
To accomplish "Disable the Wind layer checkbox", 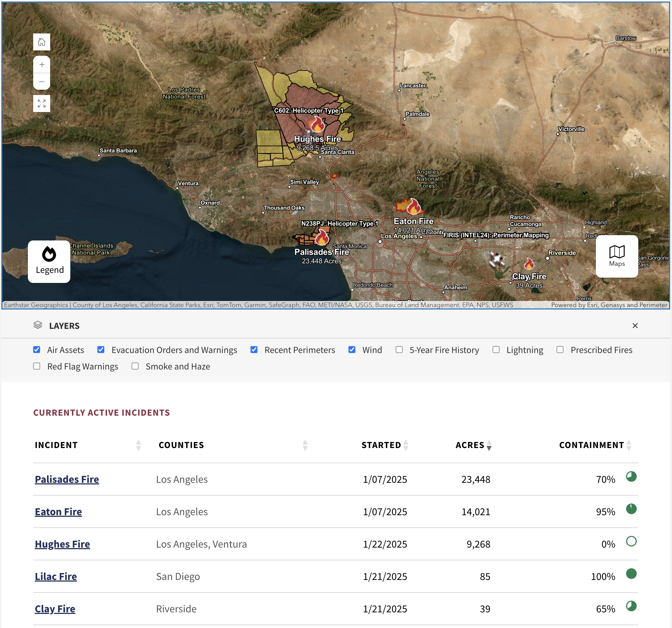I will click(x=352, y=350).
